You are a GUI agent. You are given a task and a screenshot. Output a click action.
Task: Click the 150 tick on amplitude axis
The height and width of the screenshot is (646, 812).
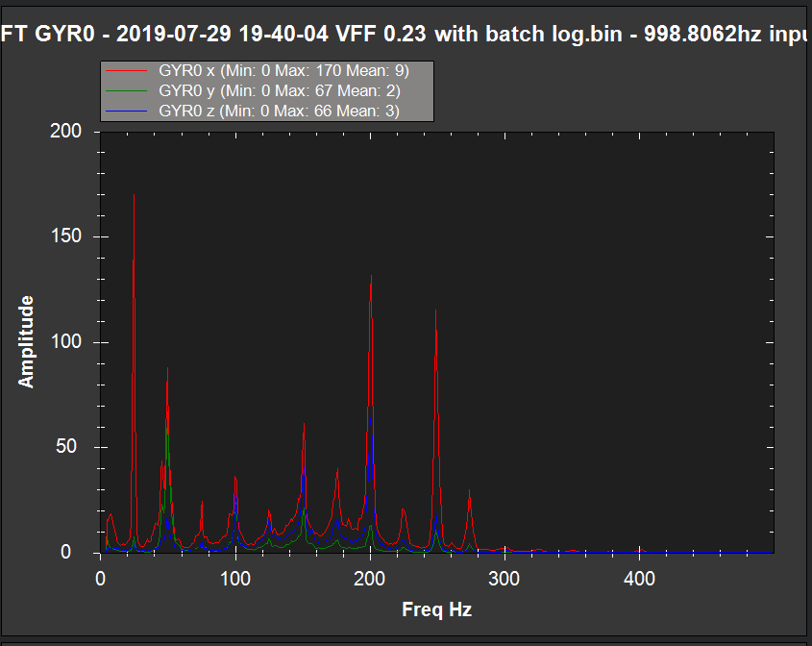click(69, 237)
